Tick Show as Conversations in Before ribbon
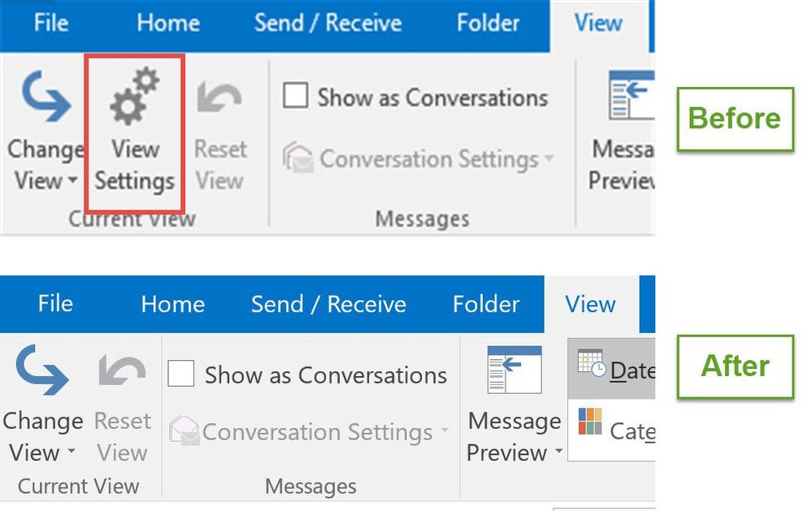The height and width of the screenshot is (511, 812). tap(296, 96)
